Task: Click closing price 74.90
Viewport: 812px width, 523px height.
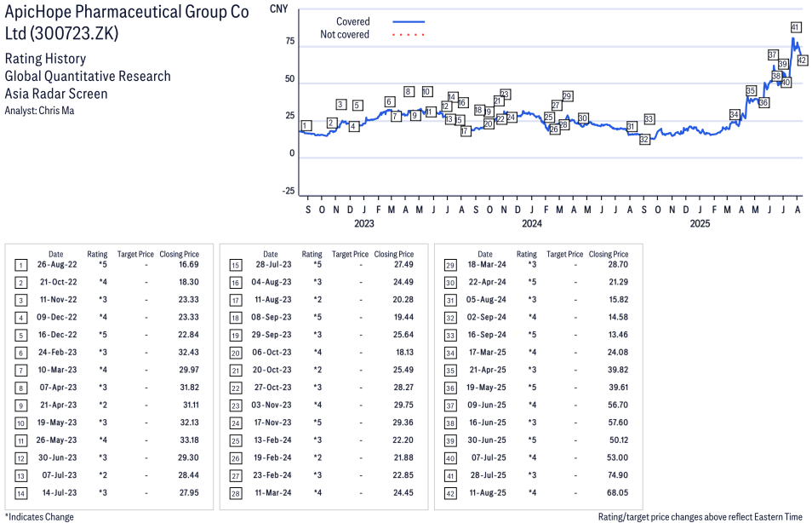Action: (x=618, y=475)
